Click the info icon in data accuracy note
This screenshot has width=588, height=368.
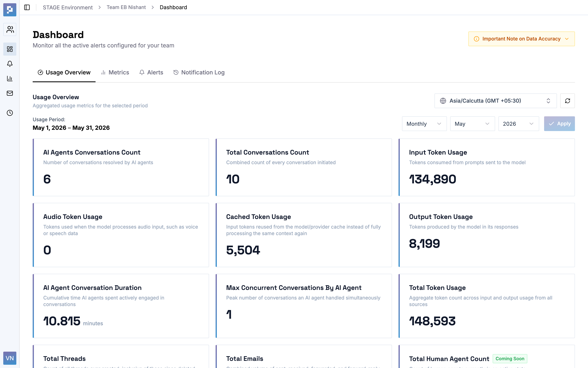(x=477, y=39)
